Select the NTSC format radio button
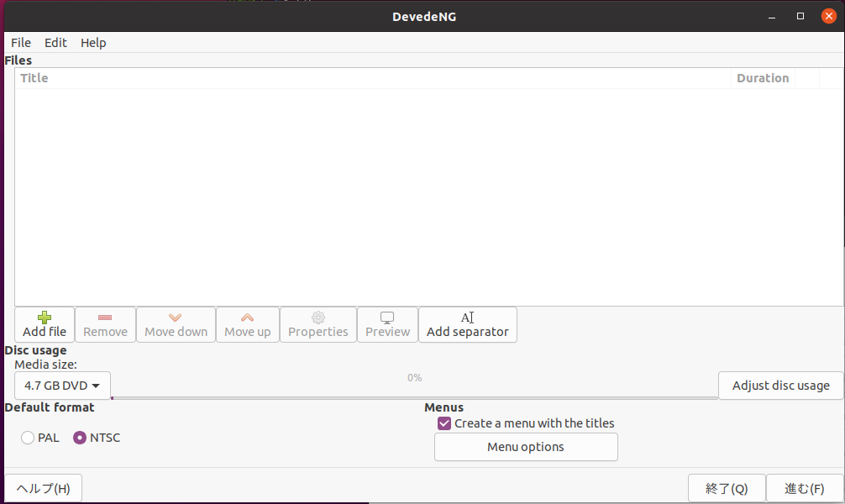Screen dimensions: 845x504 click(x=80, y=438)
